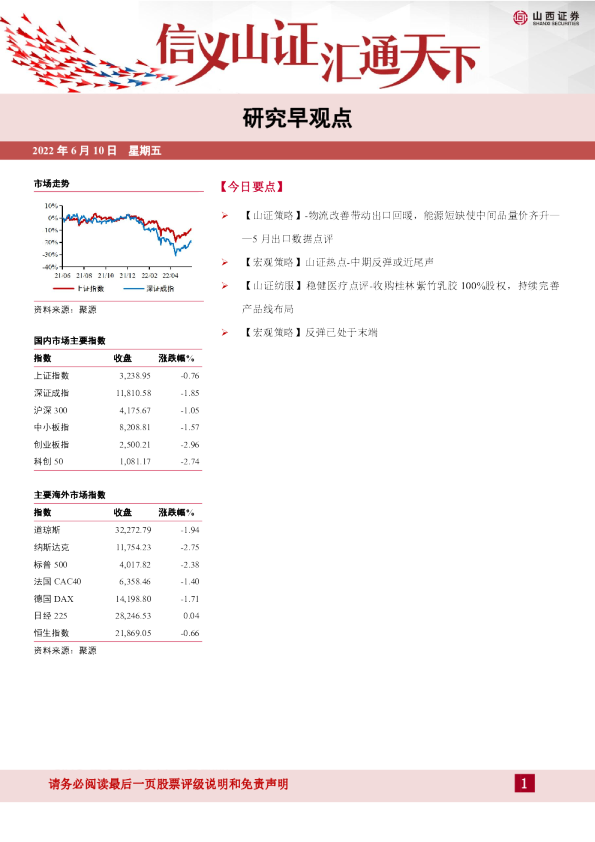This screenshot has width=595, height=842.
Task: Click the red arrow bullet before 山证策略
Action: (x=224, y=215)
